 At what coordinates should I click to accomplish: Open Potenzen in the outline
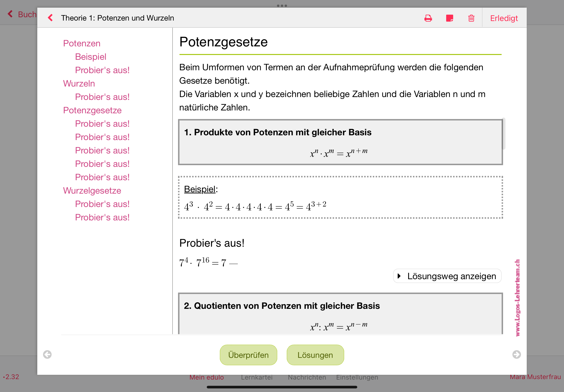coord(82,43)
